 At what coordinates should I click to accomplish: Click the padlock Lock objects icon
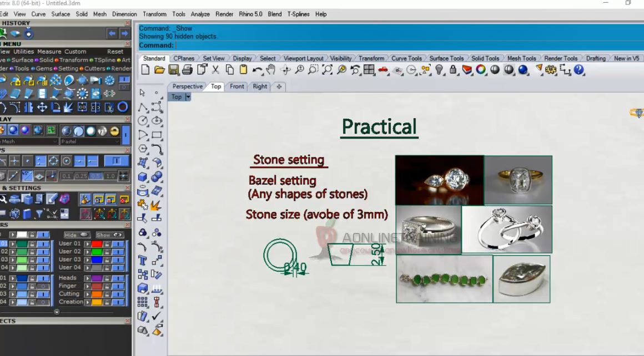453,70
